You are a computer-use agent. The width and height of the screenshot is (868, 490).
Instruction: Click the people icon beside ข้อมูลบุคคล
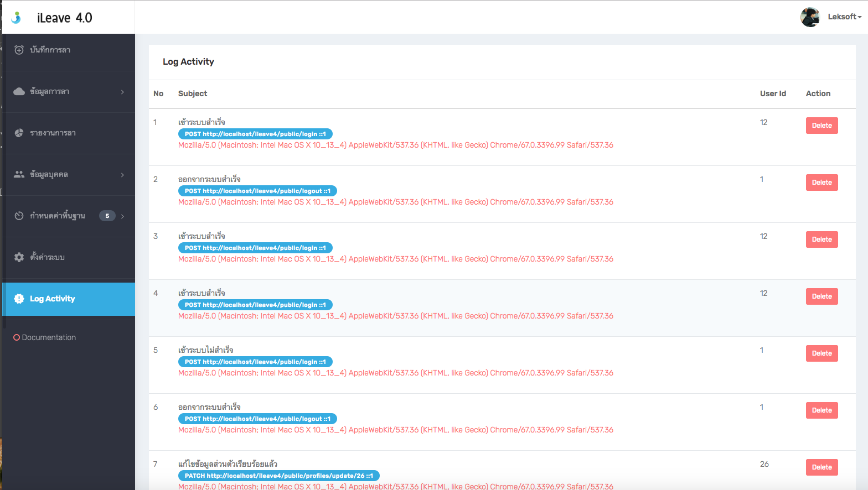pyautogui.click(x=19, y=174)
